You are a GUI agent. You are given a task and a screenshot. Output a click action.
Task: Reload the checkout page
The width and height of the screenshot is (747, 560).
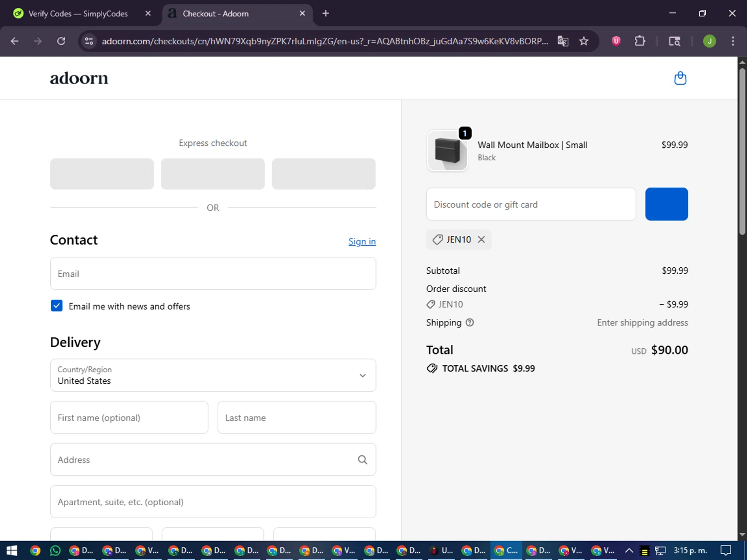pyautogui.click(x=61, y=41)
